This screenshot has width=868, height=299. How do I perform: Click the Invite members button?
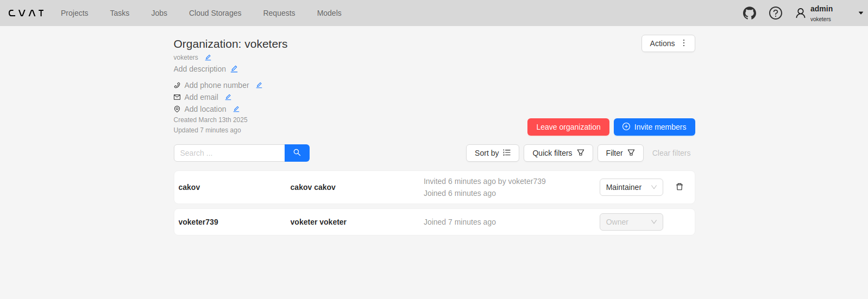(x=654, y=127)
